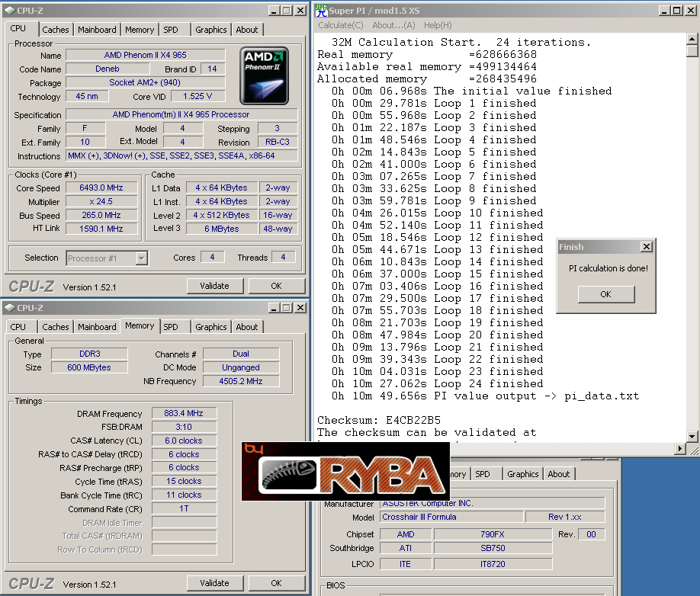
Task: Click OK button in the CPU-Z memory window
Action: [x=276, y=583]
